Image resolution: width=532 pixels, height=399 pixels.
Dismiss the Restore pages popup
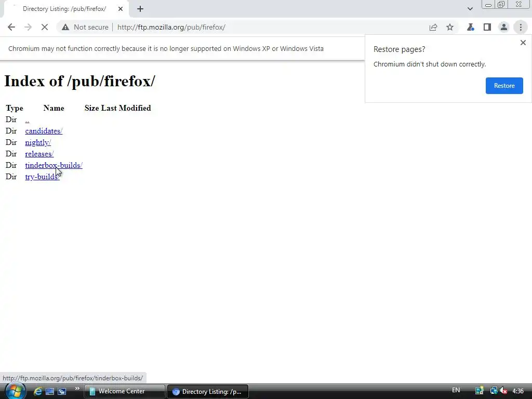[523, 43]
